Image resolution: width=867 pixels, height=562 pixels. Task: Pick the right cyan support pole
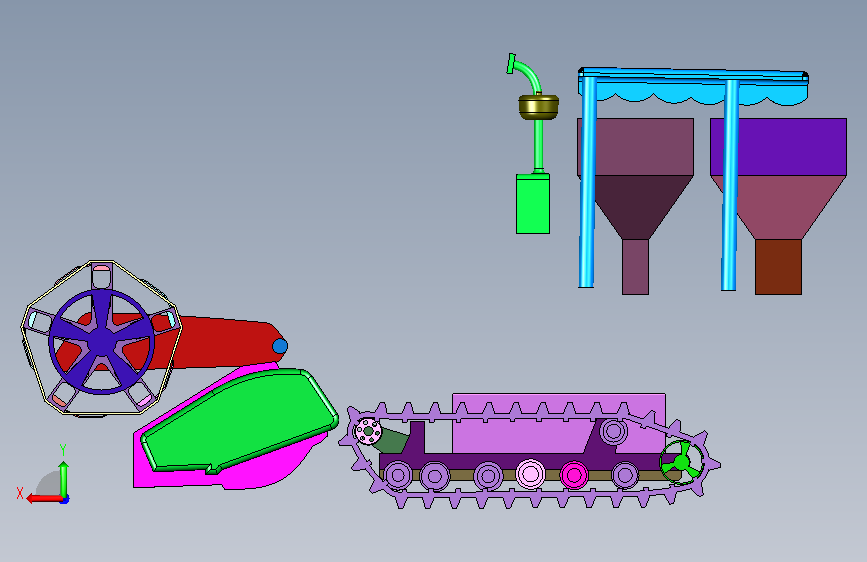[730, 185]
